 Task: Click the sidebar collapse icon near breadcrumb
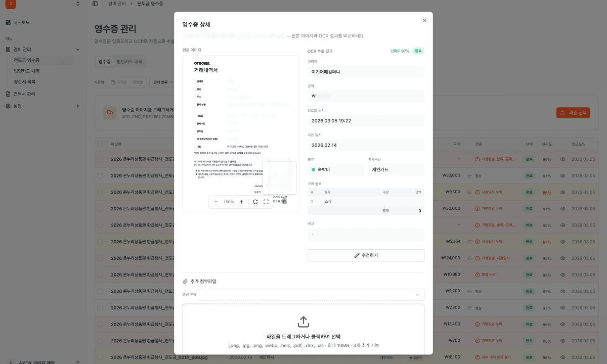coord(94,4)
